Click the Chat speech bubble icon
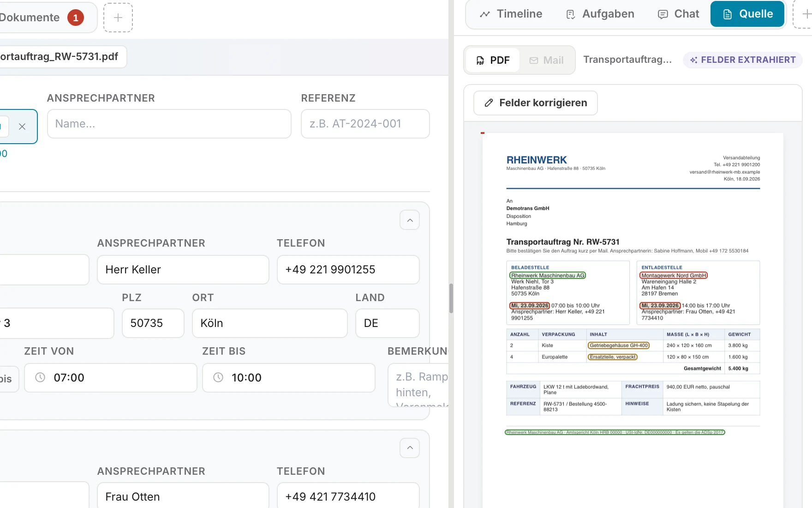The image size is (812, 508). (x=663, y=14)
